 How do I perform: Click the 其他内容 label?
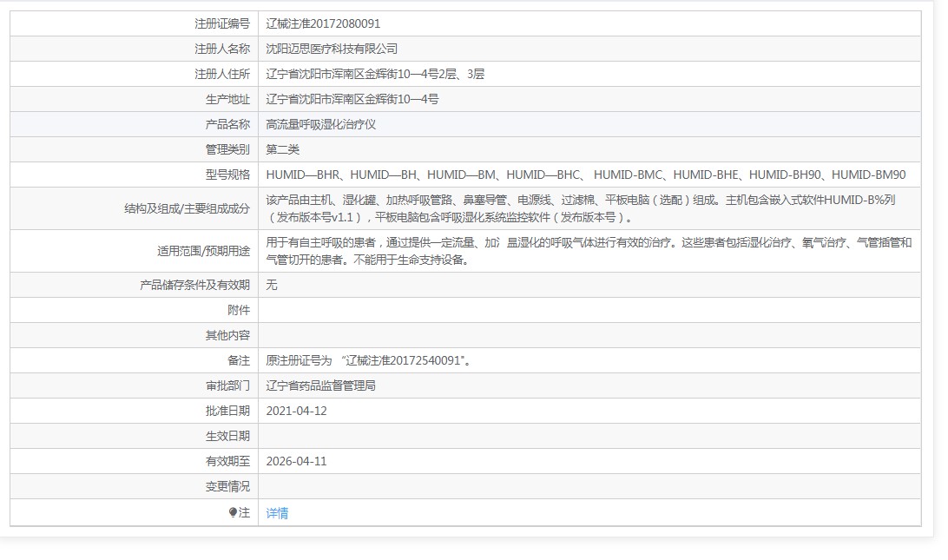point(227,335)
